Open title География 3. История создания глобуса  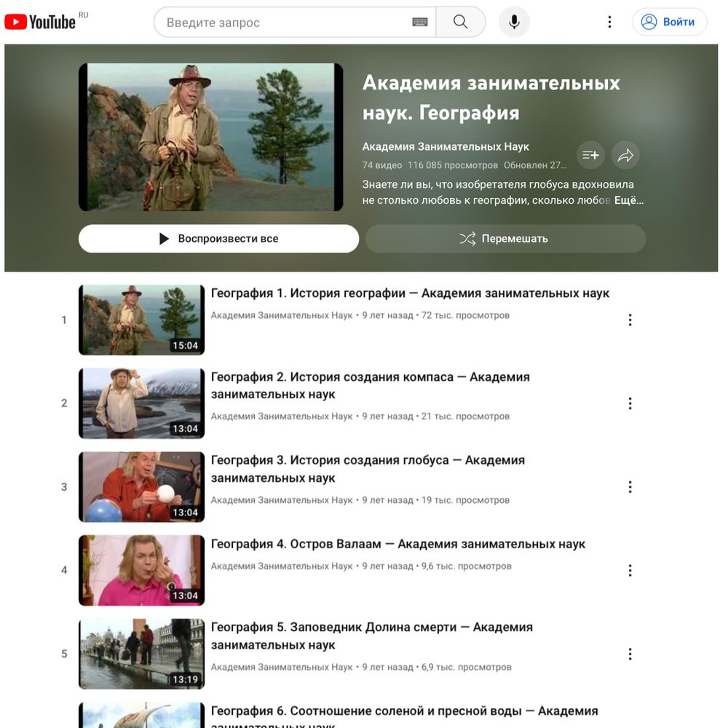368,470
